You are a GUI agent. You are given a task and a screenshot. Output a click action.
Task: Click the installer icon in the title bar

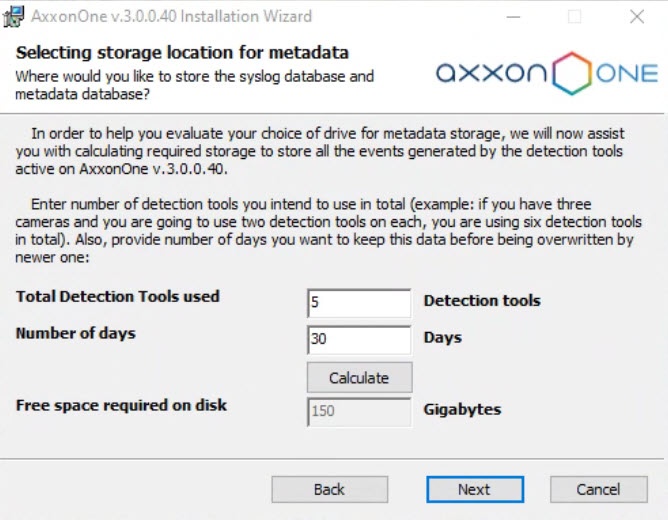15,17
